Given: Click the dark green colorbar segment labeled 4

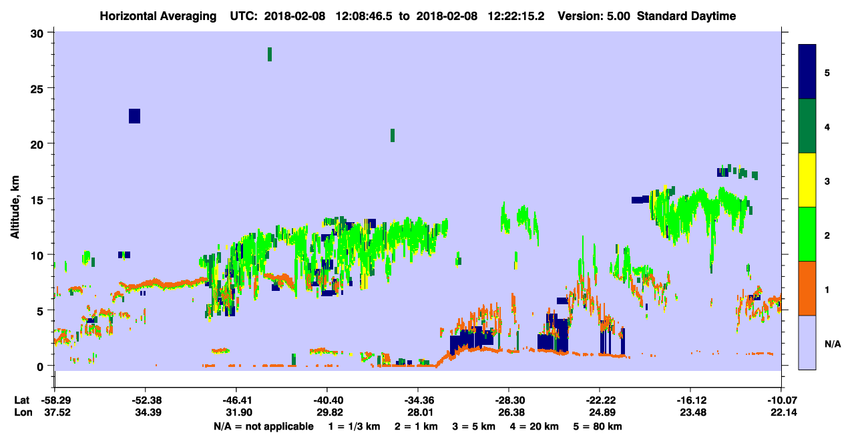Looking at the screenshot, I should click(x=807, y=126).
